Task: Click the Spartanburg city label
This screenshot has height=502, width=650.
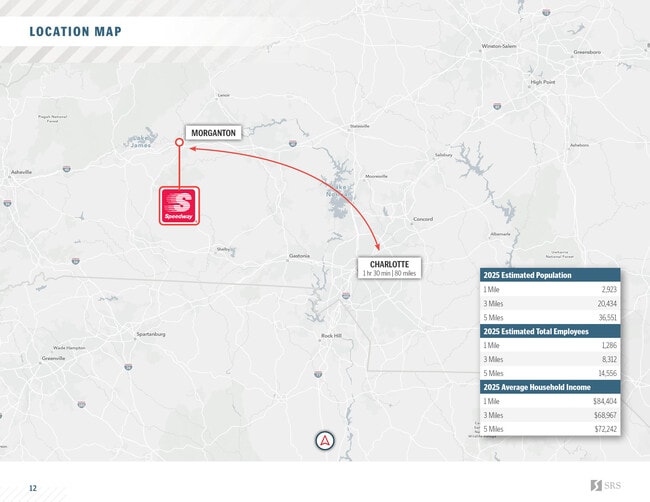Action: tap(150, 333)
